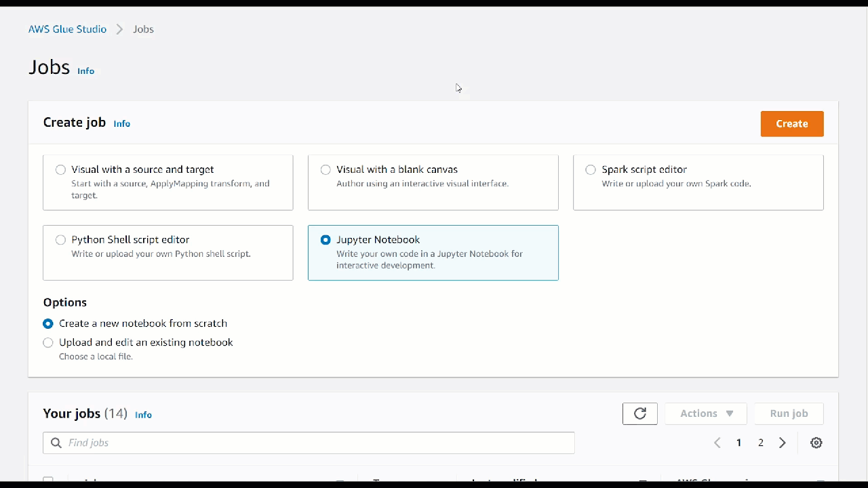Select the Jupyter Notebook radio button
Image resolution: width=868 pixels, height=488 pixels.
tap(326, 240)
